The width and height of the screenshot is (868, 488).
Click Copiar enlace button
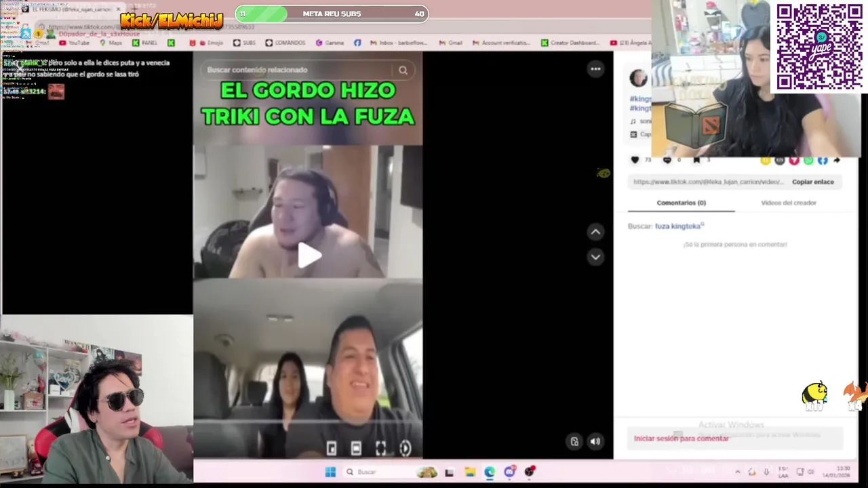[x=813, y=182]
